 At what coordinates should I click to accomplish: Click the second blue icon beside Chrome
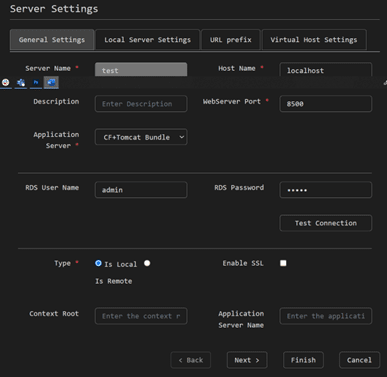[x=21, y=82]
